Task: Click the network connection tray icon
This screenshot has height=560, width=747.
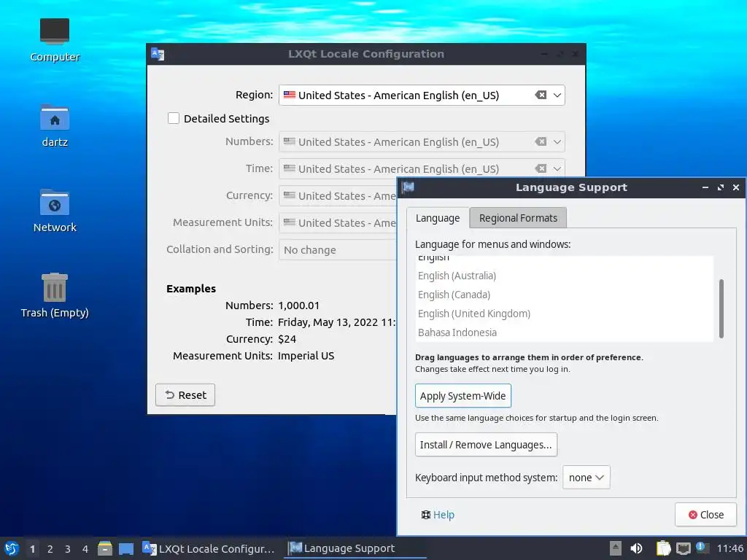Action: click(683, 548)
